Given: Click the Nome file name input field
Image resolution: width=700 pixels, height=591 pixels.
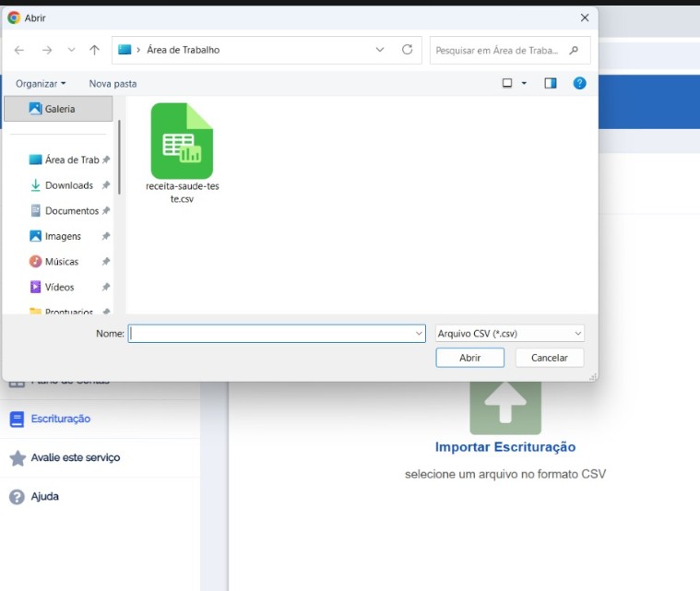Looking at the screenshot, I should (x=272, y=334).
